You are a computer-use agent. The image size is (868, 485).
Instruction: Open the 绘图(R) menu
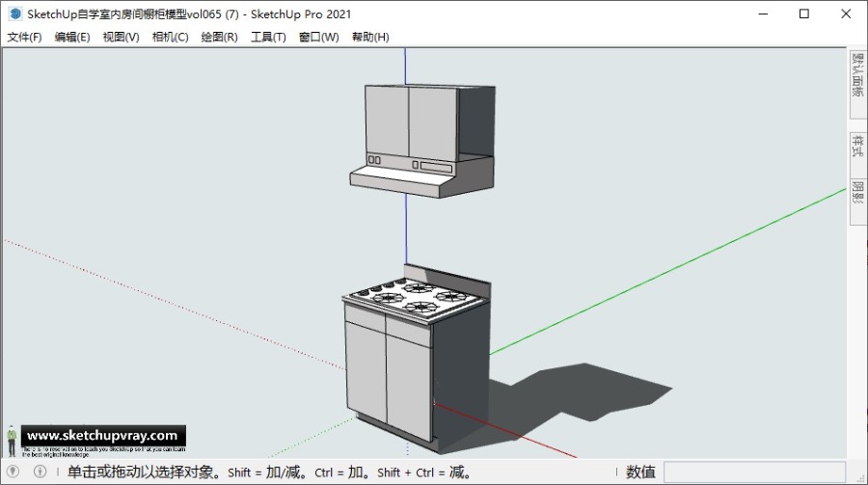(x=219, y=37)
